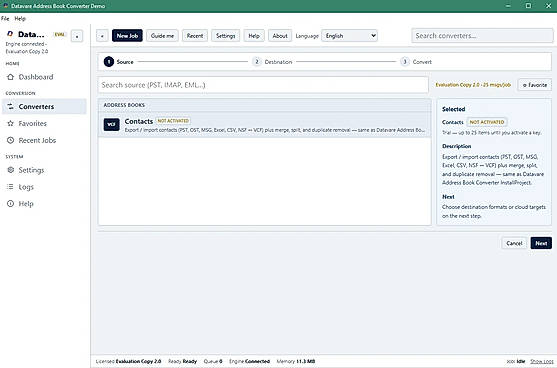
Task: Click the Ready status entry
Action: (x=183, y=361)
